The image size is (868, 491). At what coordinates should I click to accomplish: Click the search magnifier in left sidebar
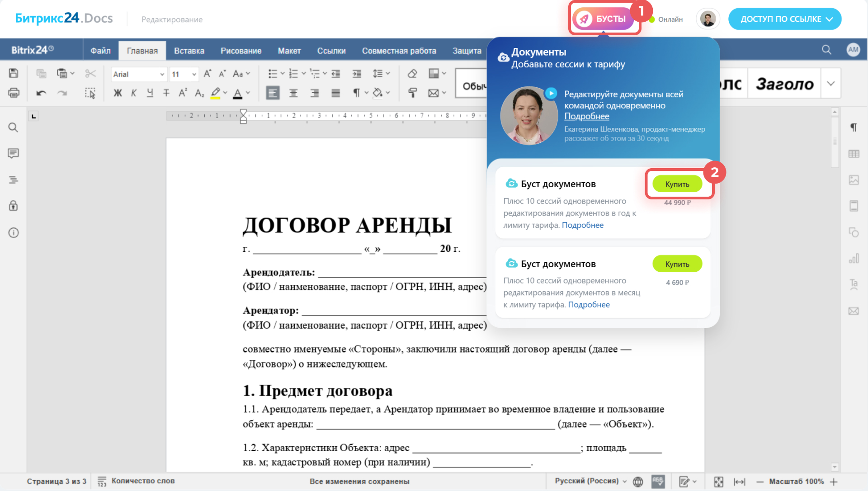click(13, 127)
